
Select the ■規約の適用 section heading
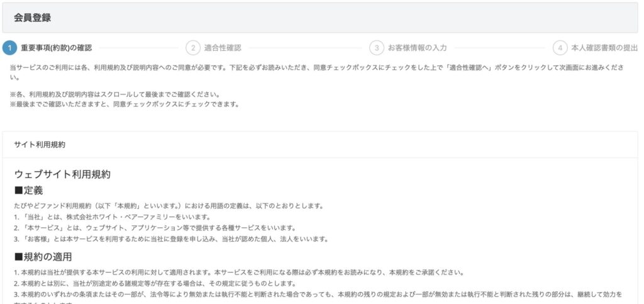tap(43, 256)
